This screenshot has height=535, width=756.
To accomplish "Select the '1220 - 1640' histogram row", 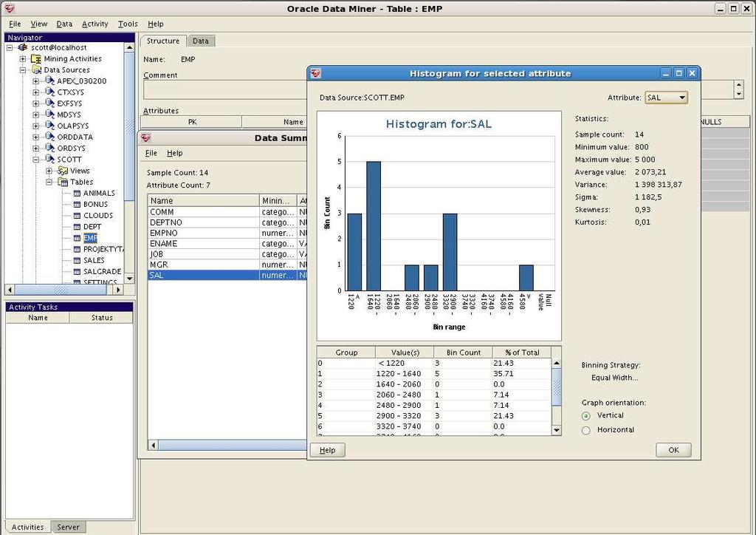I will 434,374.
